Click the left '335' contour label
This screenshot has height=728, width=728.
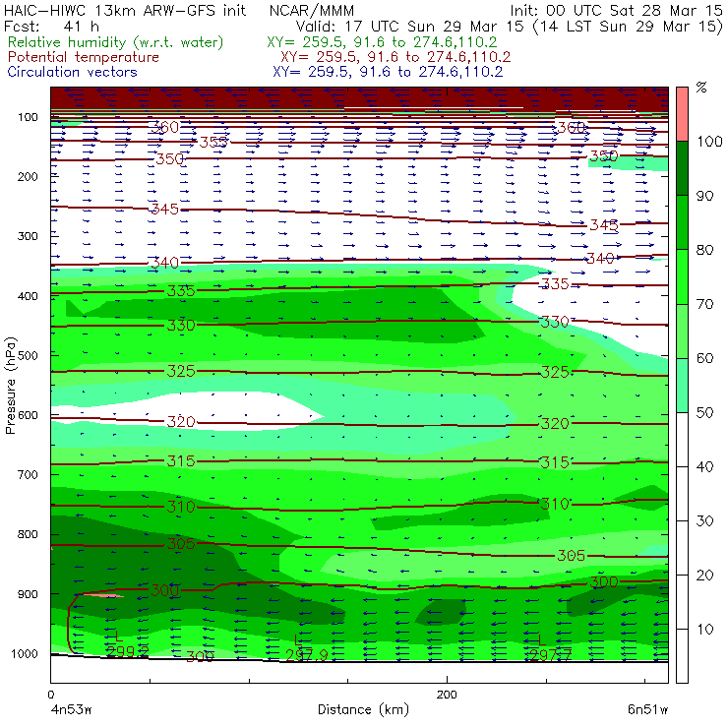181,291
